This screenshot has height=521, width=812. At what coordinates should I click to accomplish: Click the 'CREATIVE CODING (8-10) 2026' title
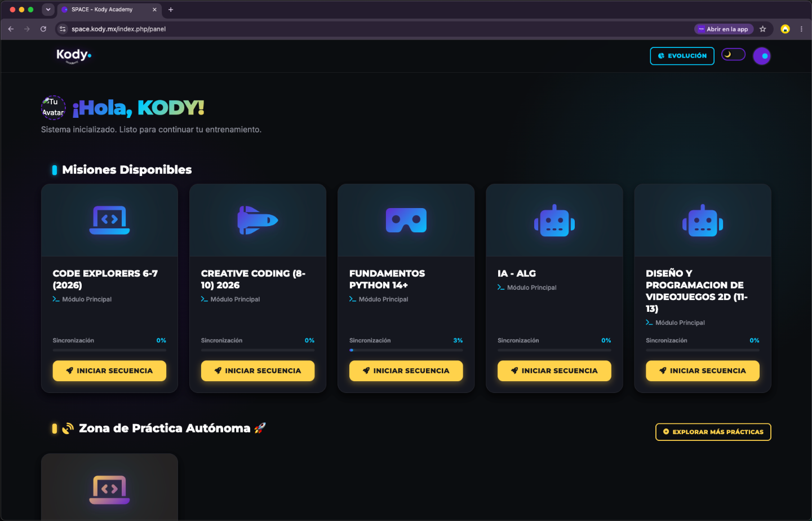[253, 279]
